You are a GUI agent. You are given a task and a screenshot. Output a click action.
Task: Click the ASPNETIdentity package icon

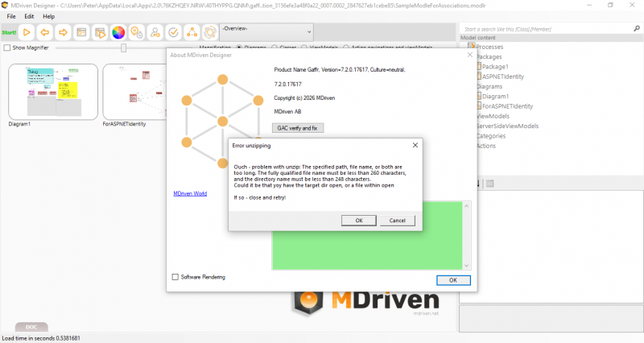[479, 76]
